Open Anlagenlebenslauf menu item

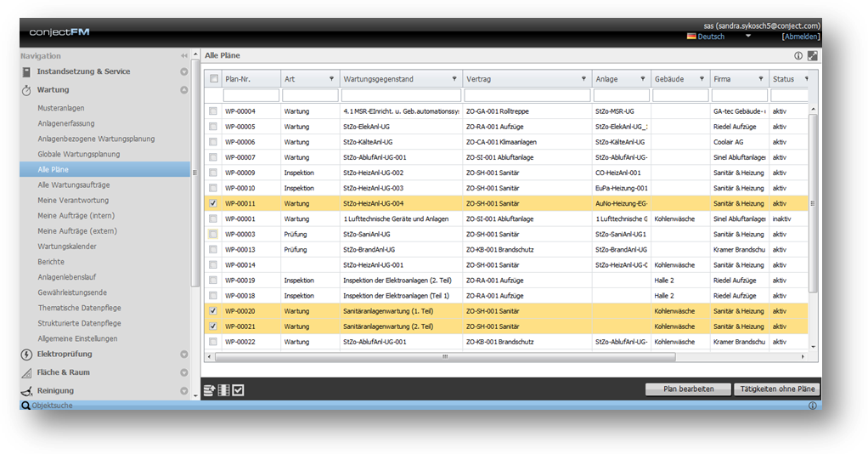click(x=66, y=277)
